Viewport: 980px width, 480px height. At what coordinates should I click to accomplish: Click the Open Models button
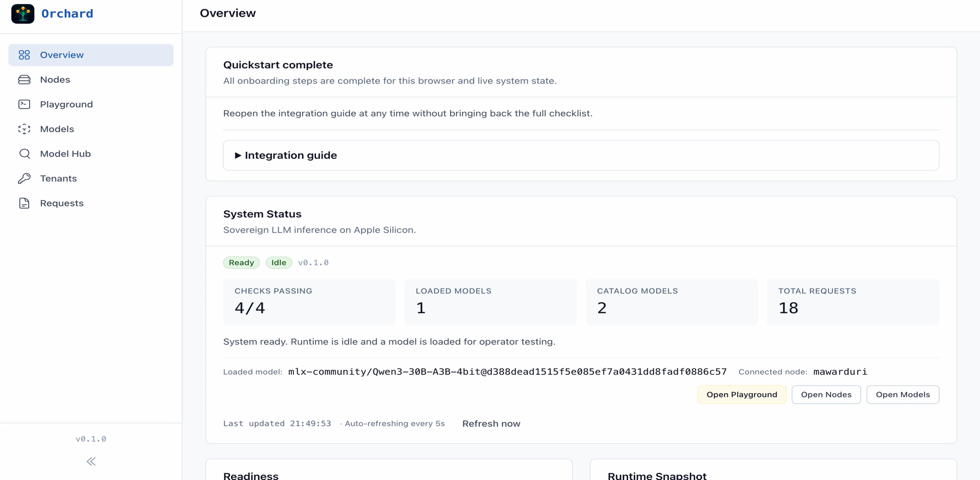(x=902, y=395)
